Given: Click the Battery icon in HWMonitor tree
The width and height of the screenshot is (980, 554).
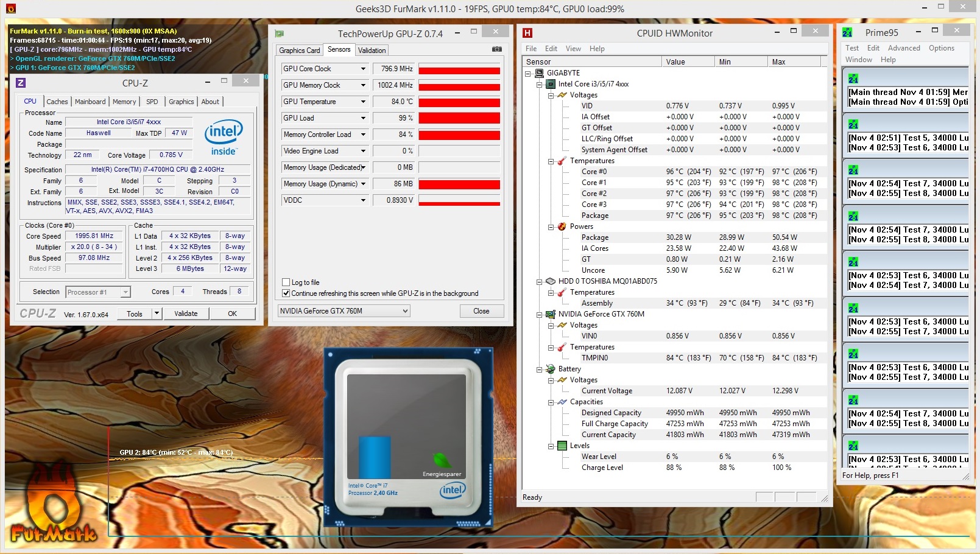Looking at the screenshot, I should coord(551,369).
